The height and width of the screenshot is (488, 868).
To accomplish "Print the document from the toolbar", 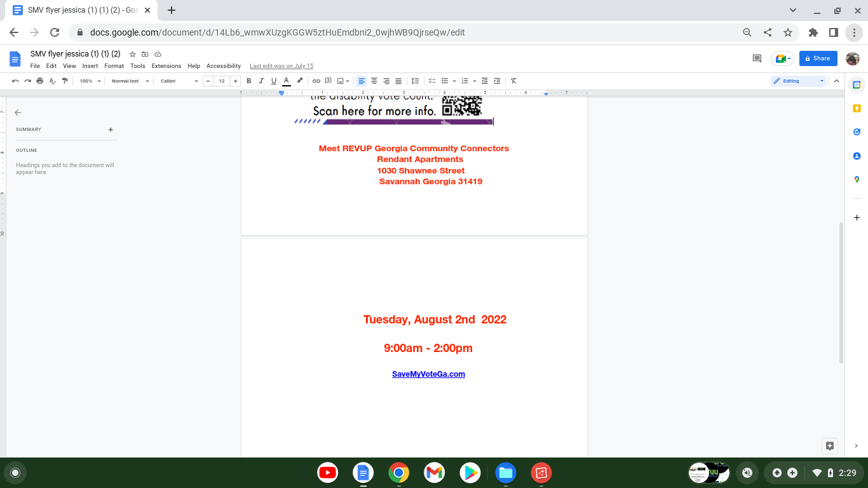I will click(x=40, y=81).
